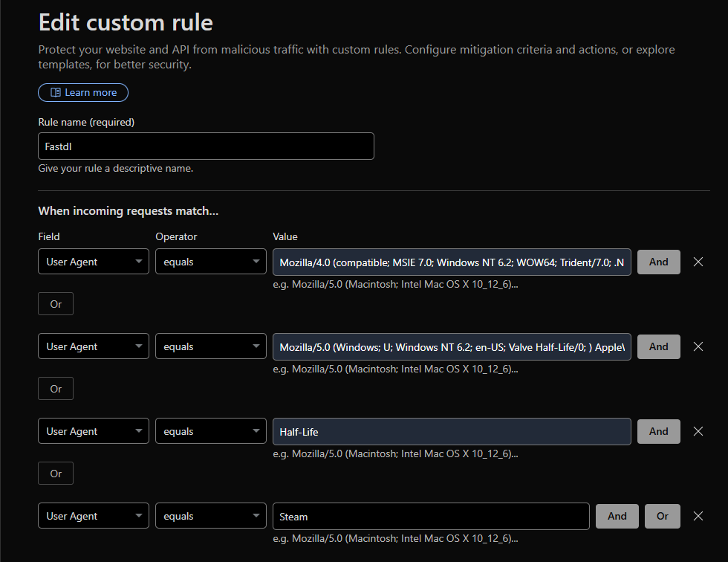This screenshot has width=728, height=562.
Task: Open Field dropdown in first condition row
Action: pos(94,262)
